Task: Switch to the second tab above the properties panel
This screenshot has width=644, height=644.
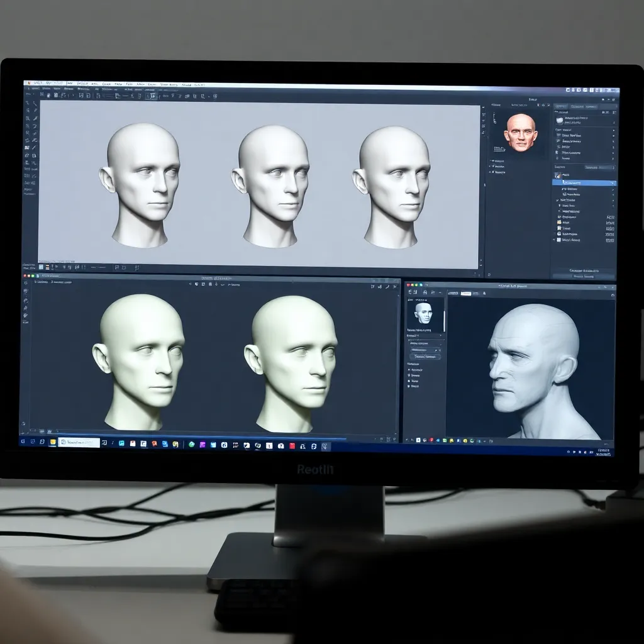Action: [577, 106]
